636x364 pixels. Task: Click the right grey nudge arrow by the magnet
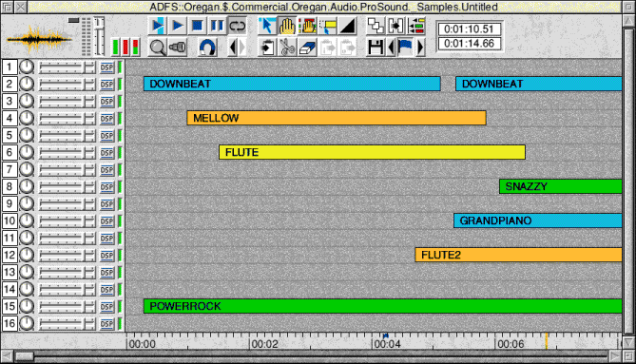pyautogui.click(x=242, y=48)
